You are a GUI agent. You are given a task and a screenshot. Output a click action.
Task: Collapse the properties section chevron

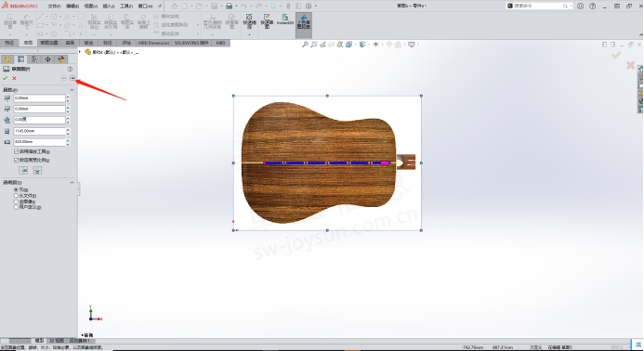(x=72, y=90)
